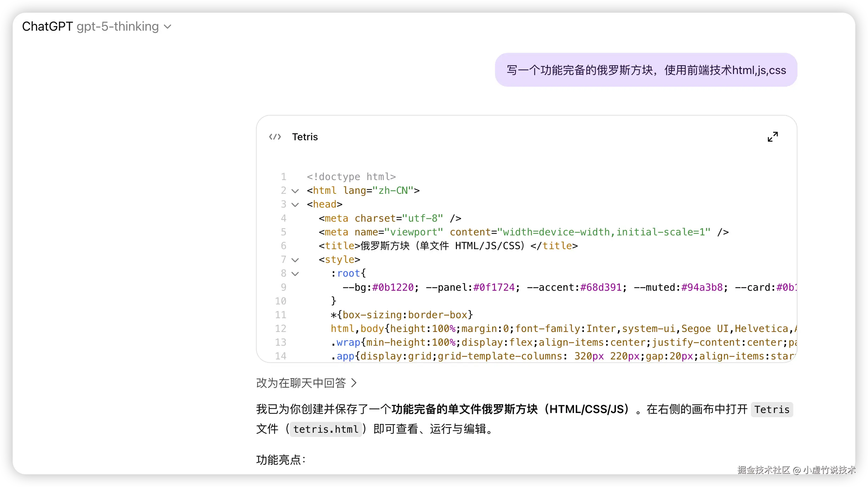This screenshot has height=487, width=868.
Task: Click line number 1 in code gutter
Action: coord(283,177)
